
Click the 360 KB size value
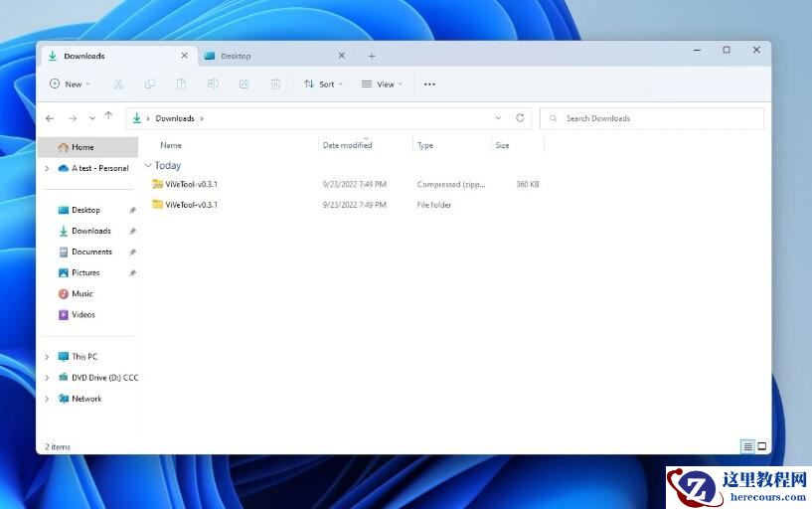527,184
